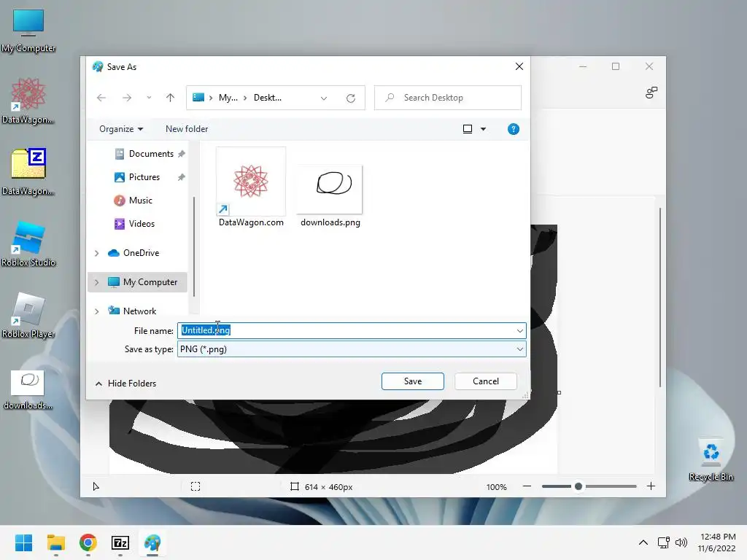Screen dimensions: 747x560
Task: Open 7-Zip from taskbar
Action: [x=120, y=542]
